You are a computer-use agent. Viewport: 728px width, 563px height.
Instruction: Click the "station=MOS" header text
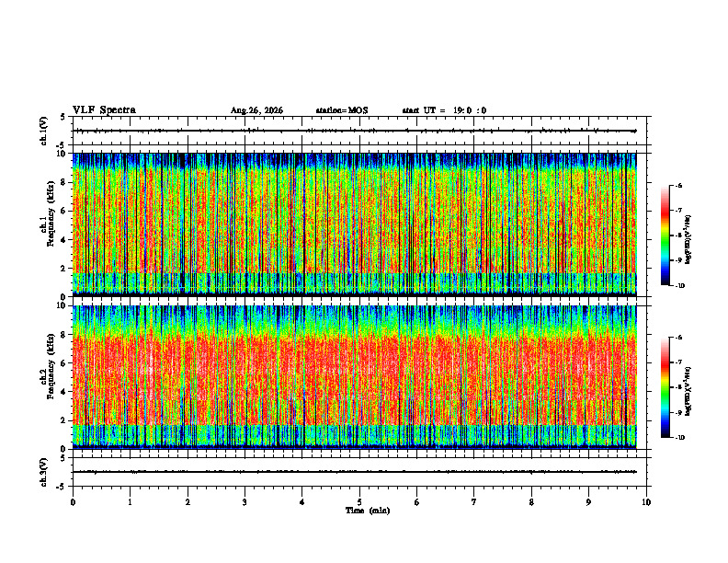click(x=342, y=110)
